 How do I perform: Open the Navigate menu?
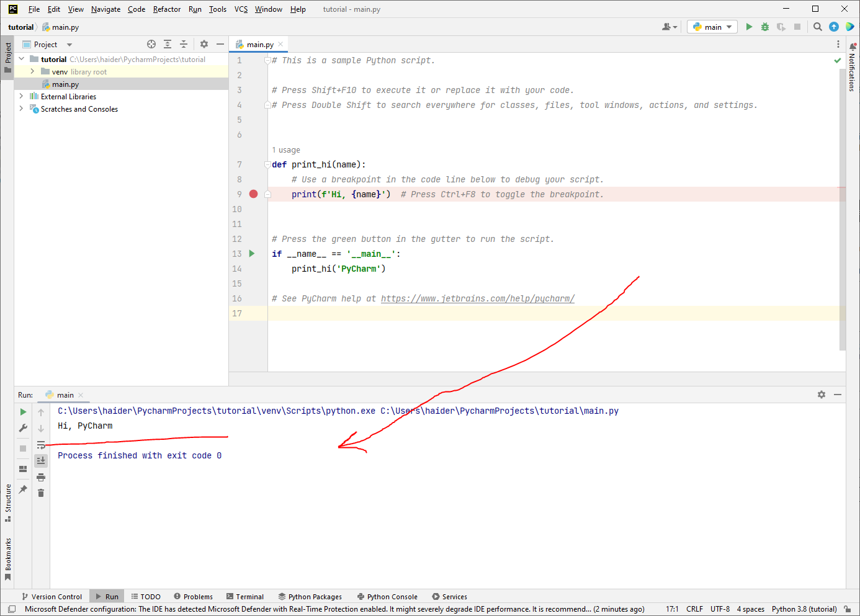105,9
